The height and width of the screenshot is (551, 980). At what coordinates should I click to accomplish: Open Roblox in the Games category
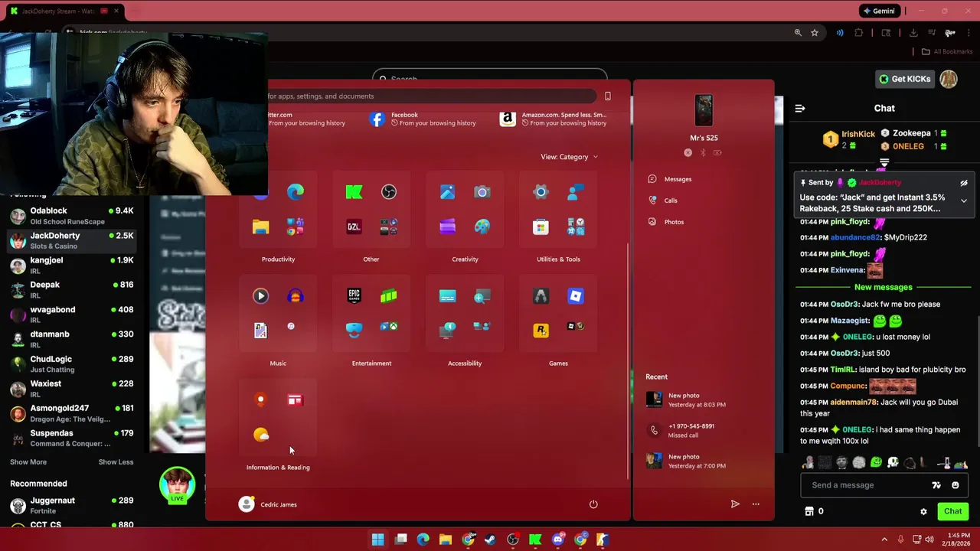(576, 296)
